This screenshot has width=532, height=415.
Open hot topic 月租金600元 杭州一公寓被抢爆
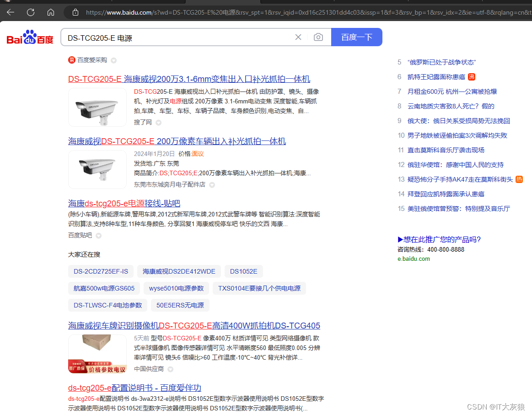452,92
